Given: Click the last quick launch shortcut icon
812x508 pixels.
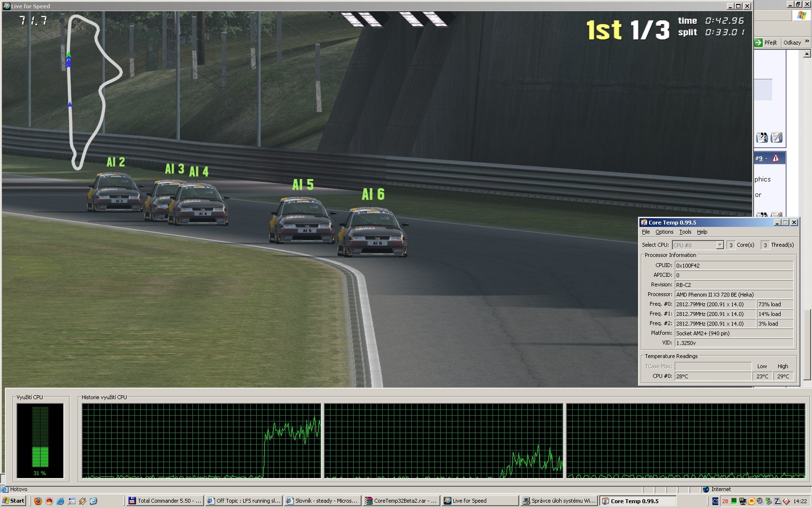Looking at the screenshot, I should pyautogui.click(x=94, y=501).
